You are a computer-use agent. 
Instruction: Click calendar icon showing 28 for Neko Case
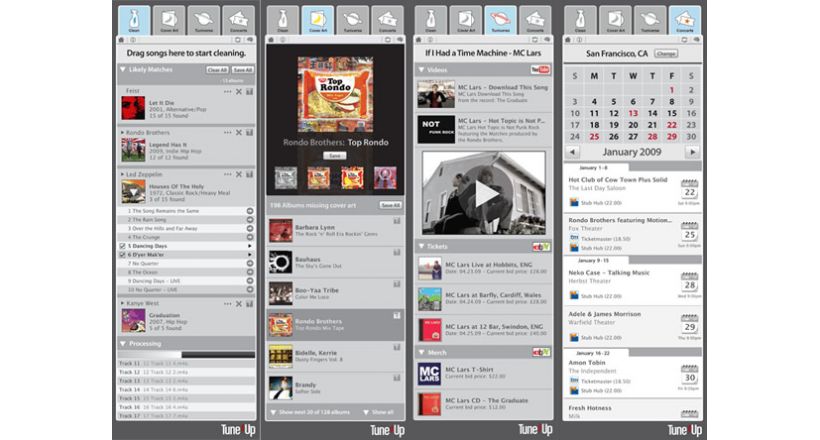point(689,283)
